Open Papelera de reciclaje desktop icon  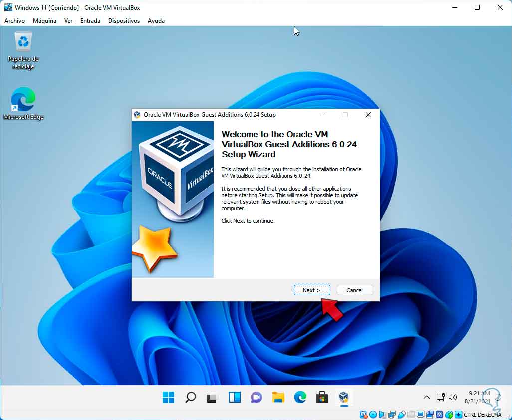23,50
